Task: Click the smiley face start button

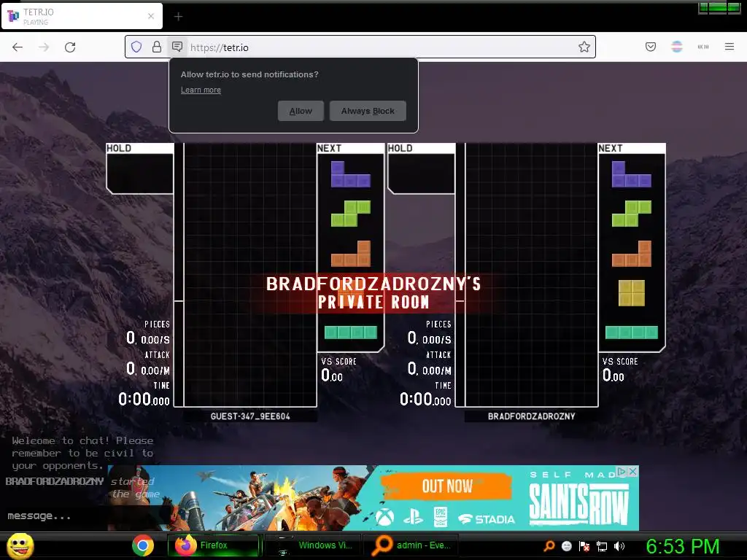Action: tap(20, 545)
